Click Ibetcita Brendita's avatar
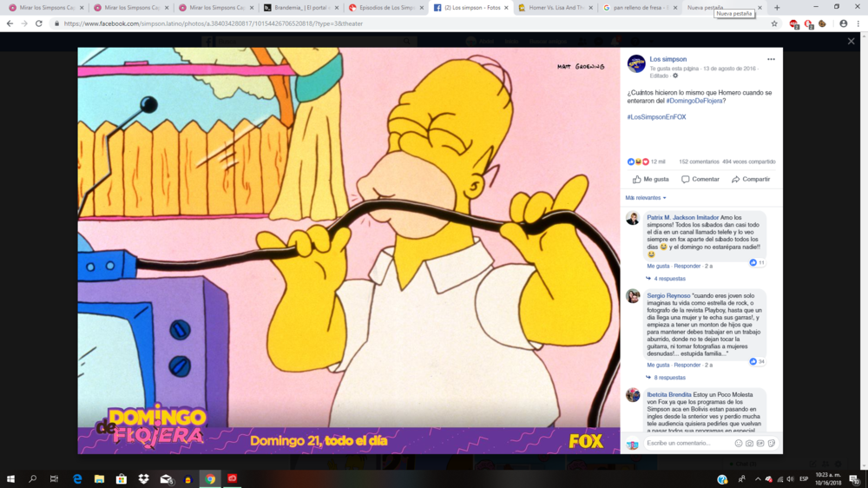The width and height of the screenshot is (868, 488). [x=633, y=395]
